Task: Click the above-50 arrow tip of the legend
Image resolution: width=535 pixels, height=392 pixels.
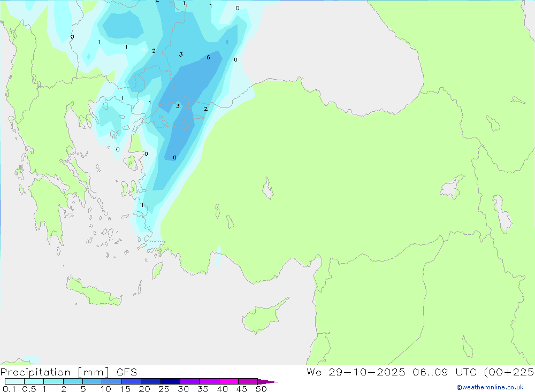Action: pos(268,382)
